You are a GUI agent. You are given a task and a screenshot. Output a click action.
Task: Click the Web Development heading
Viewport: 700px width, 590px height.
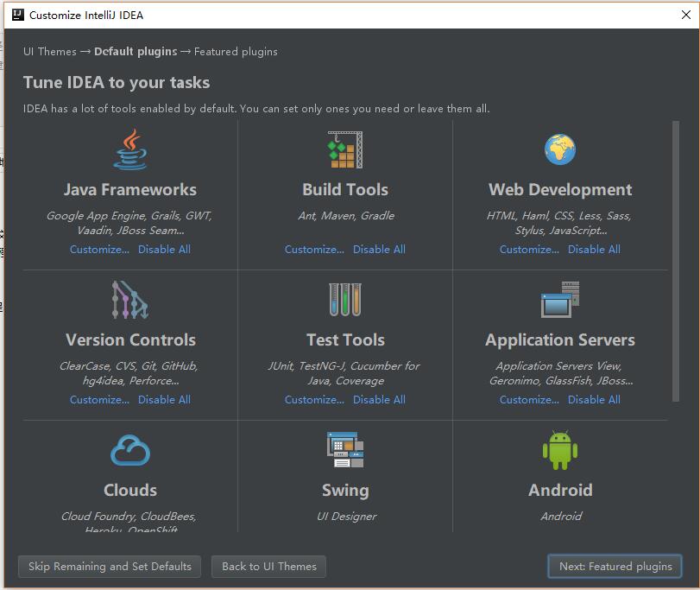coord(560,190)
